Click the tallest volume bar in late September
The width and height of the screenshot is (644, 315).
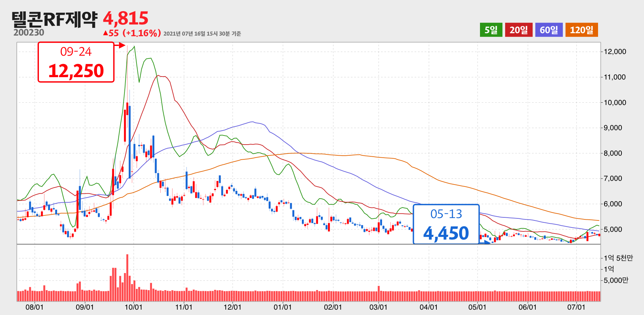coord(127,278)
